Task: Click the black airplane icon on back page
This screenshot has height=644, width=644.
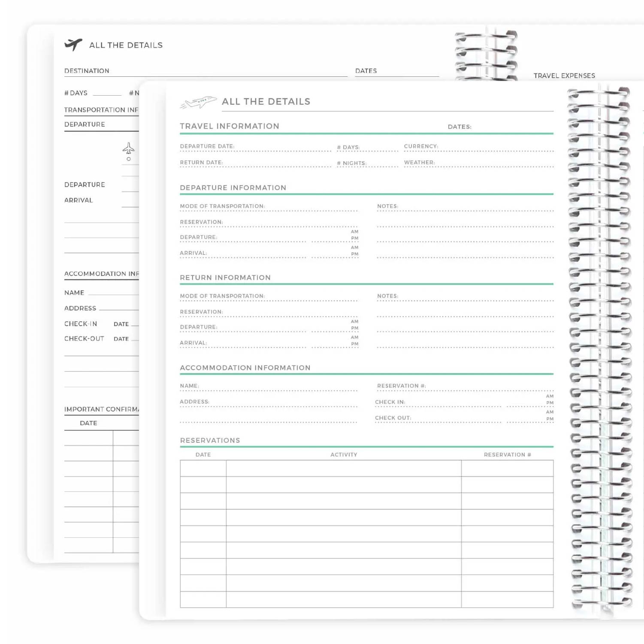Action: (73, 44)
